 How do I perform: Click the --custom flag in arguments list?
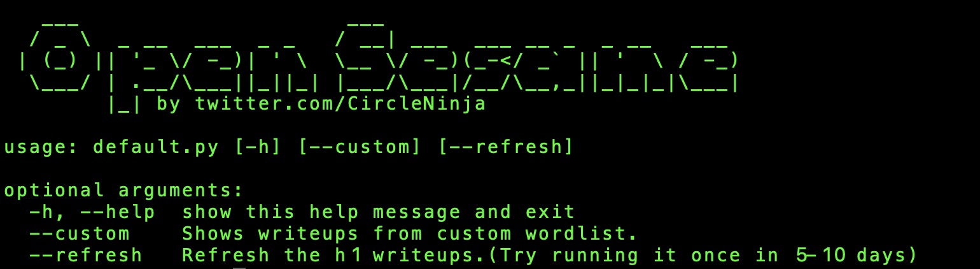tap(80, 234)
